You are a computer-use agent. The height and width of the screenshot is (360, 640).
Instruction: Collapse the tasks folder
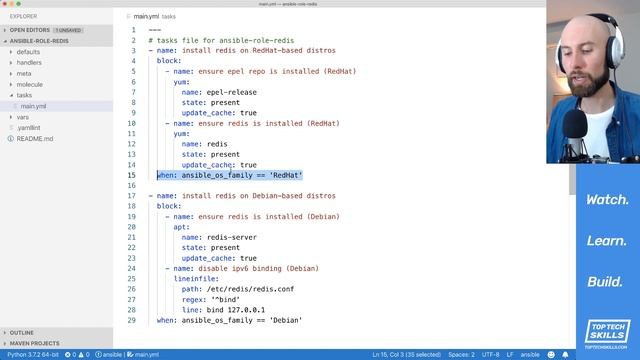point(11,95)
